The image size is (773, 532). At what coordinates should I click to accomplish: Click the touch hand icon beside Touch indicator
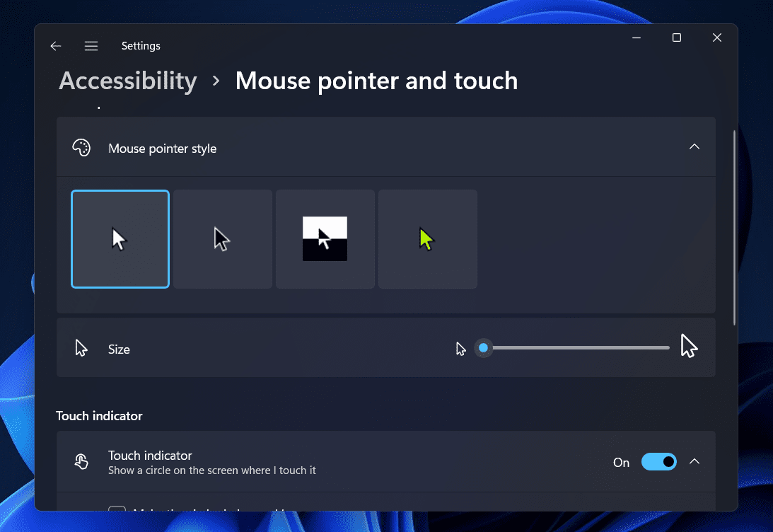point(81,461)
